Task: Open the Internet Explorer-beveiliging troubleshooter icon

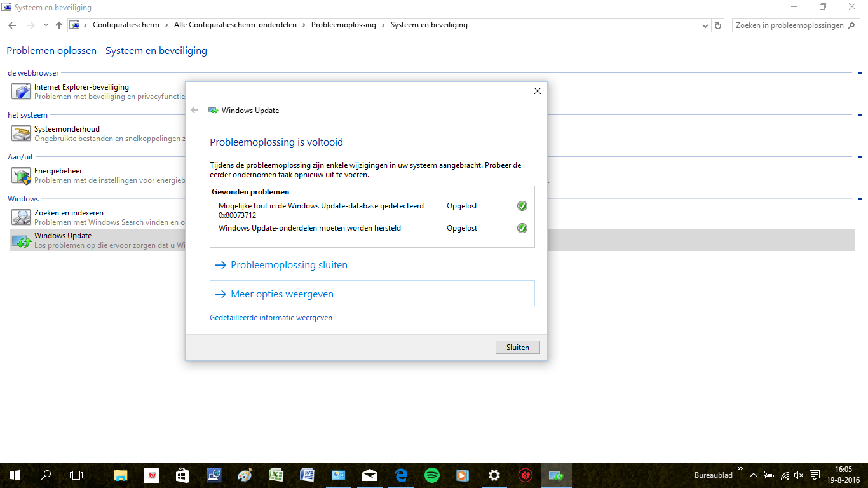Action: [x=21, y=91]
